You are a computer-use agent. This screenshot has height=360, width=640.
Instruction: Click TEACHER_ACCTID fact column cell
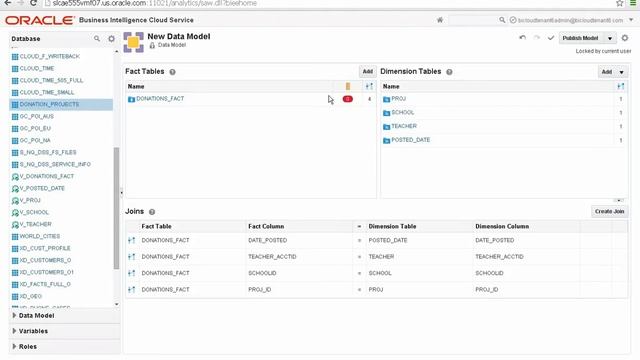[272, 257]
